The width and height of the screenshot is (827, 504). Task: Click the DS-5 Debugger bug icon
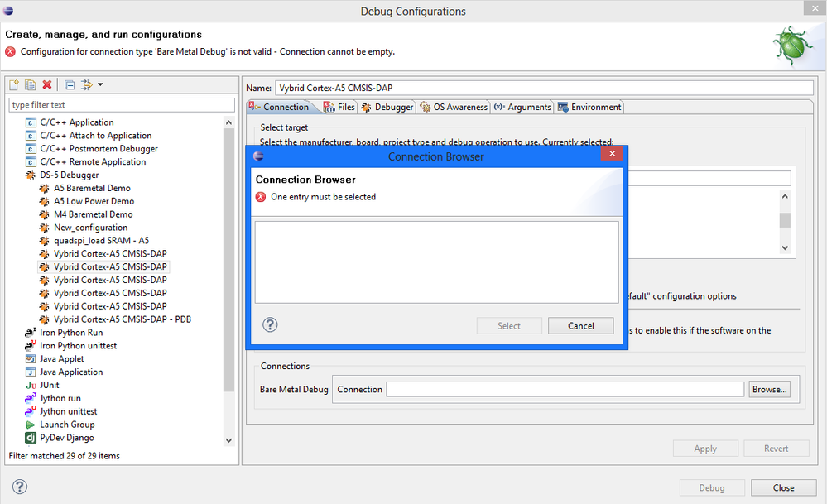(31, 175)
